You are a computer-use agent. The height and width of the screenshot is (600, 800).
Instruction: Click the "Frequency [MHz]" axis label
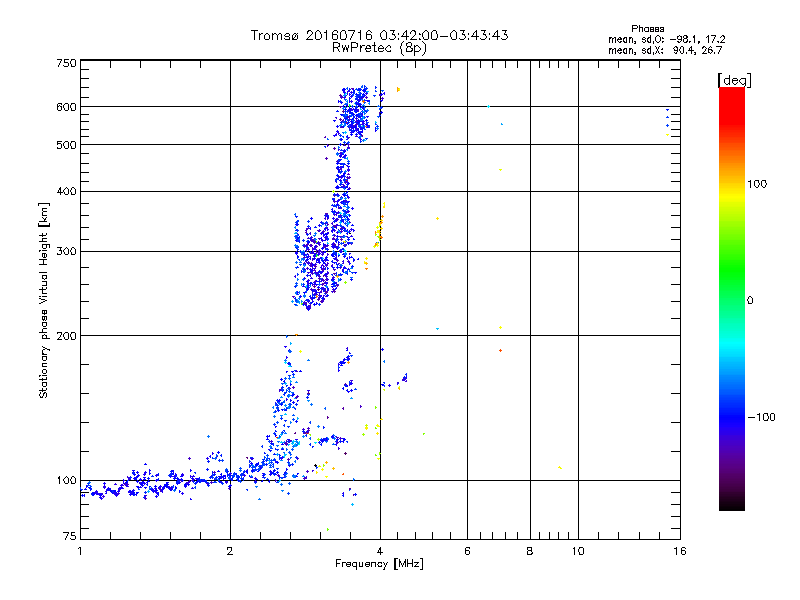click(x=379, y=564)
